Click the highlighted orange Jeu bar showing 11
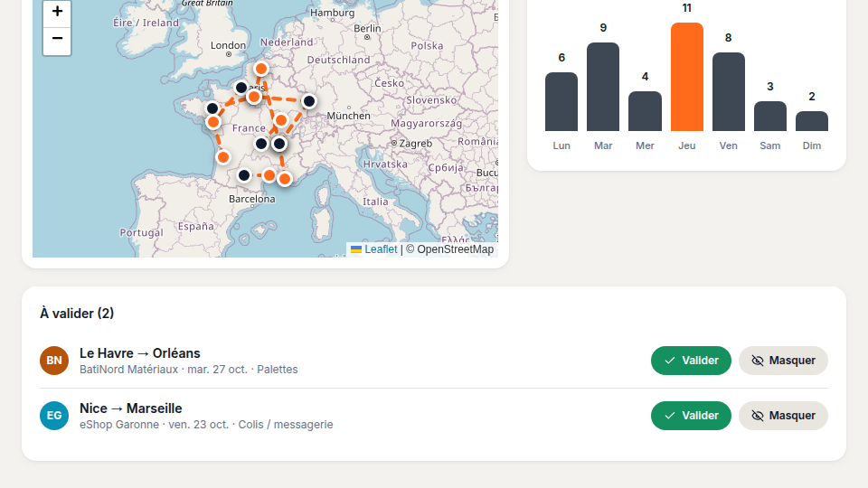Viewport: 868px width, 488px height. [x=687, y=77]
